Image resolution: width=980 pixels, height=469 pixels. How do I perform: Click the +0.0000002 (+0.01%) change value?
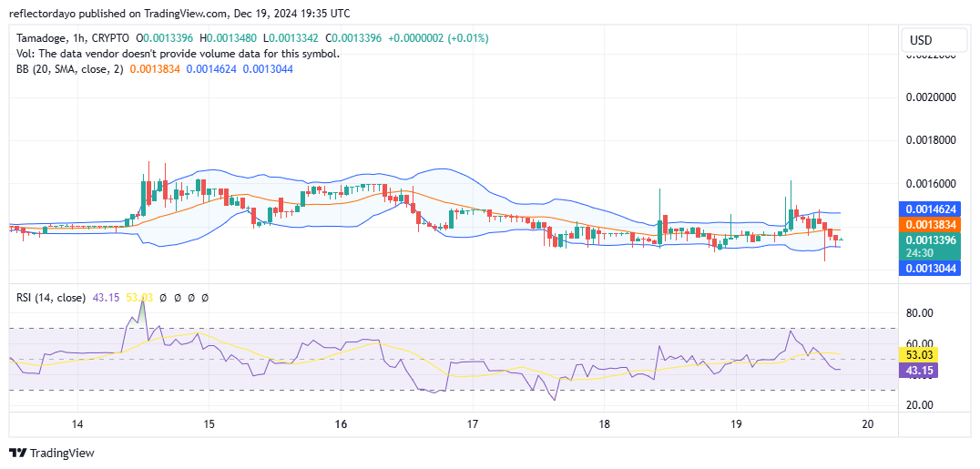439,39
